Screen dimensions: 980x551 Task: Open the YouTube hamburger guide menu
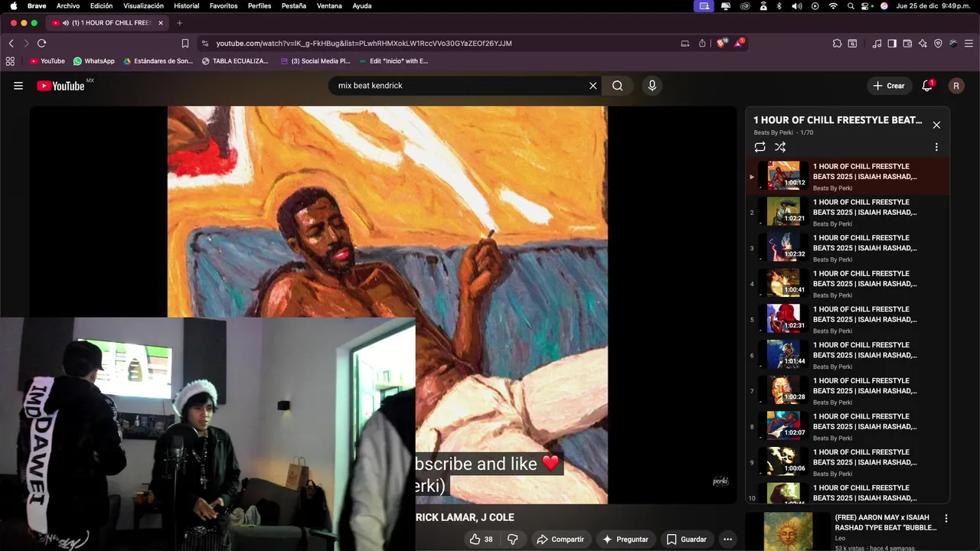18,86
